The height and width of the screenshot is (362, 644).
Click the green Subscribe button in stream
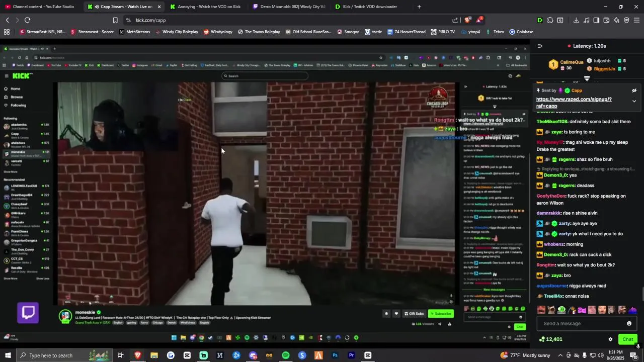pyautogui.click(x=441, y=314)
